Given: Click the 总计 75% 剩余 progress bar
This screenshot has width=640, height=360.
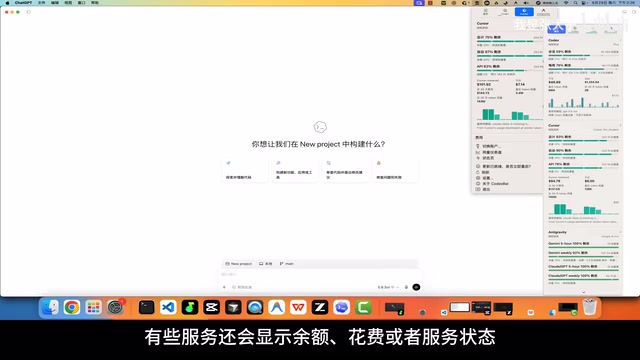Looking at the screenshot, I should point(509,41).
